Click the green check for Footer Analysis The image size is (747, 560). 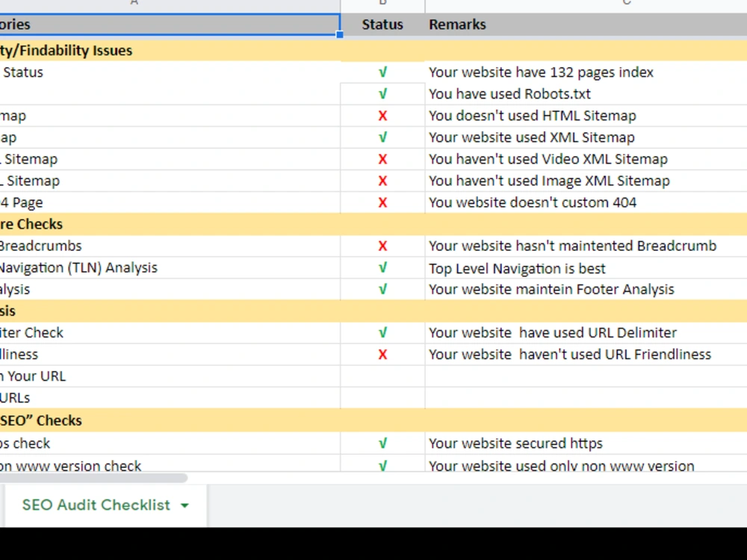pos(382,290)
